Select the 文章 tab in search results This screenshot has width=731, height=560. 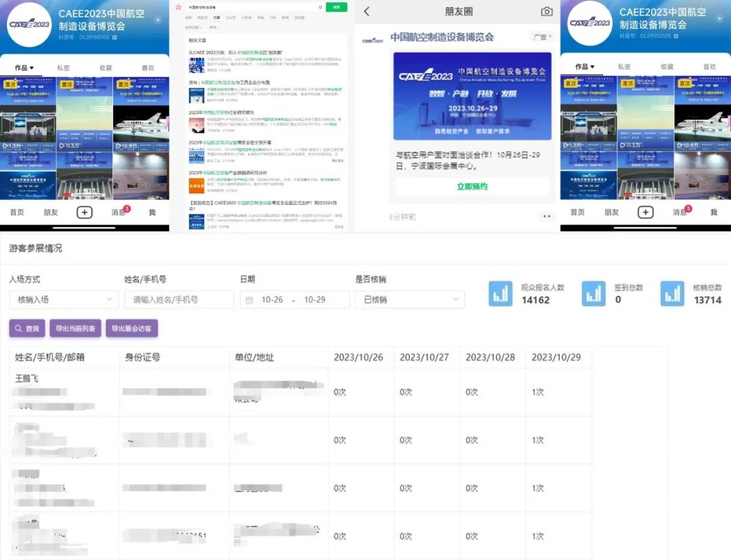(217, 18)
